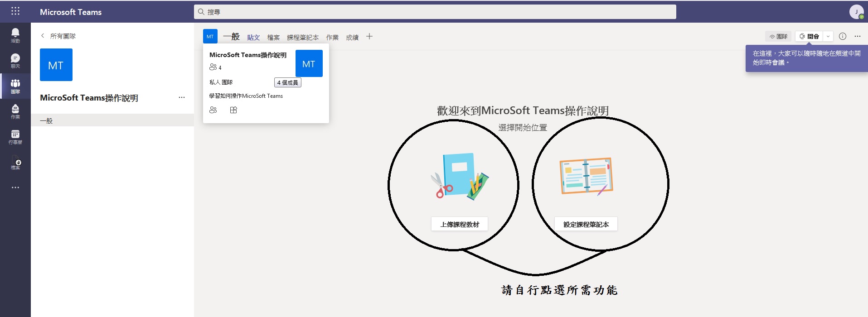This screenshot has height=317, width=868.
Task: Switch to the 成績 tab
Action: click(x=352, y=37)
